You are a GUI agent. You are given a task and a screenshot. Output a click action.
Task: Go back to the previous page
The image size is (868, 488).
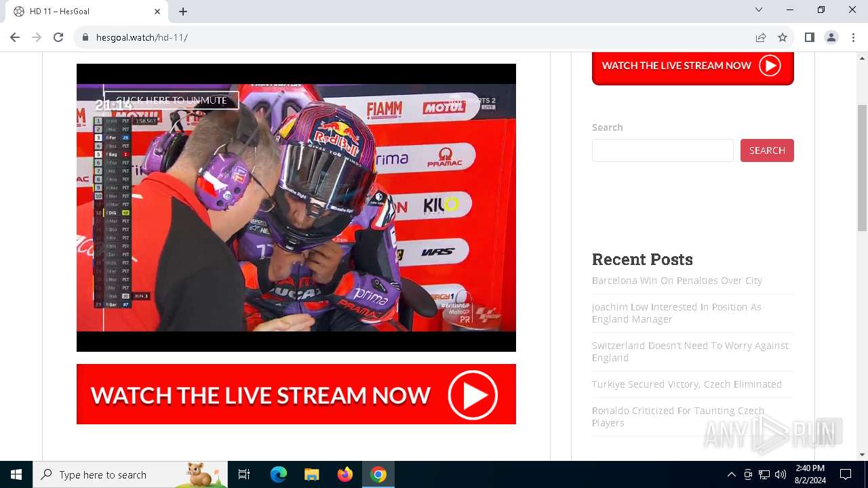(x=15, y=37)
